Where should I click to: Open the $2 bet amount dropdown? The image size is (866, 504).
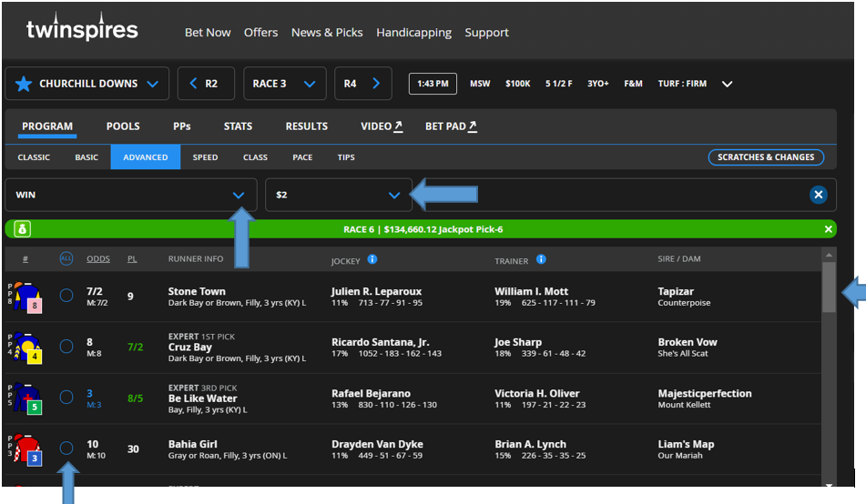coord(339,195)
